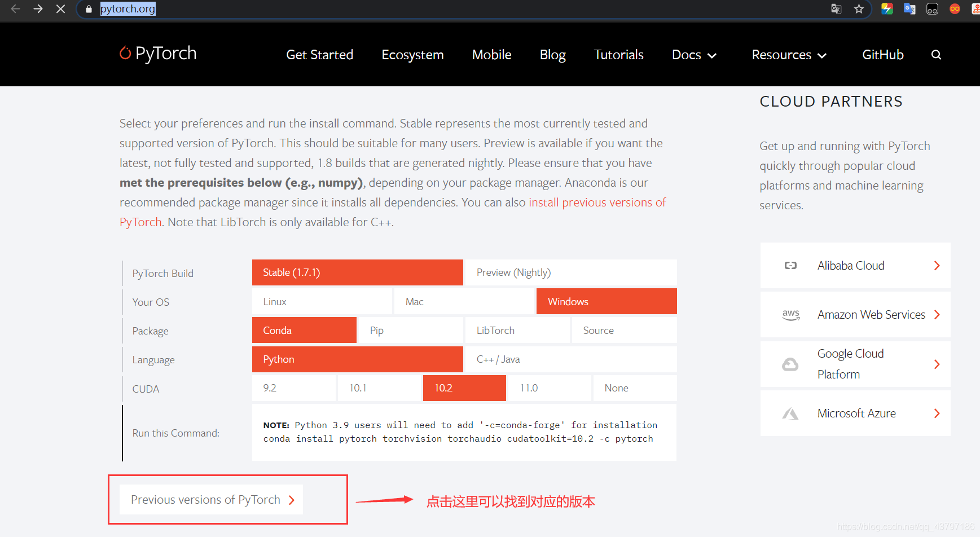Select the Source package option

pyautogui.click(x=624, y=331)
